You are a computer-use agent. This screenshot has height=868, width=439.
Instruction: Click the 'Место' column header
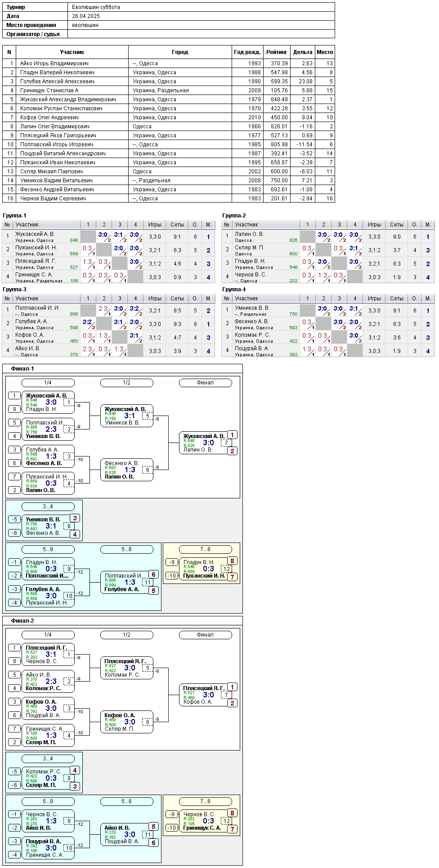click(x=325, y=52)
